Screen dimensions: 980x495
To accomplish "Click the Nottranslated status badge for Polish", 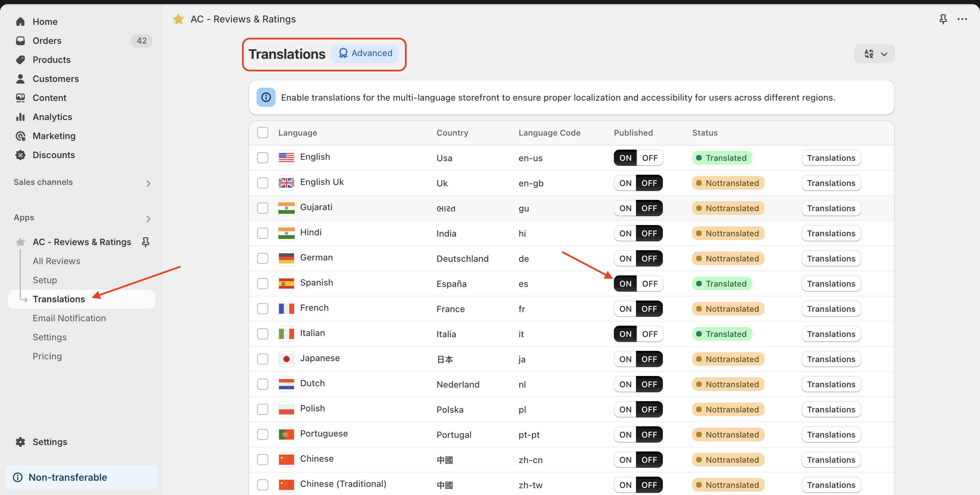I will [x=728, y=409].
